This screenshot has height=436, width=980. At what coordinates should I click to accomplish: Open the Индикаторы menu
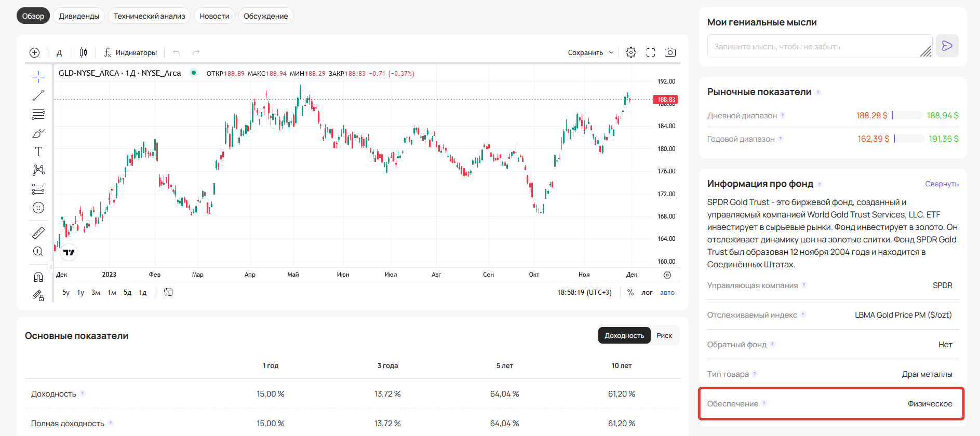point(130,52)
